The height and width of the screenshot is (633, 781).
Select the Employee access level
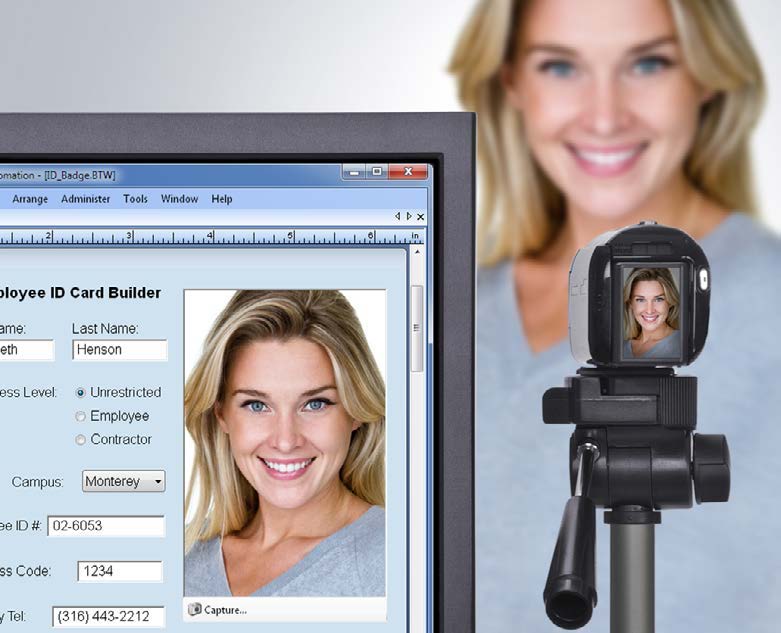point(81,417)
